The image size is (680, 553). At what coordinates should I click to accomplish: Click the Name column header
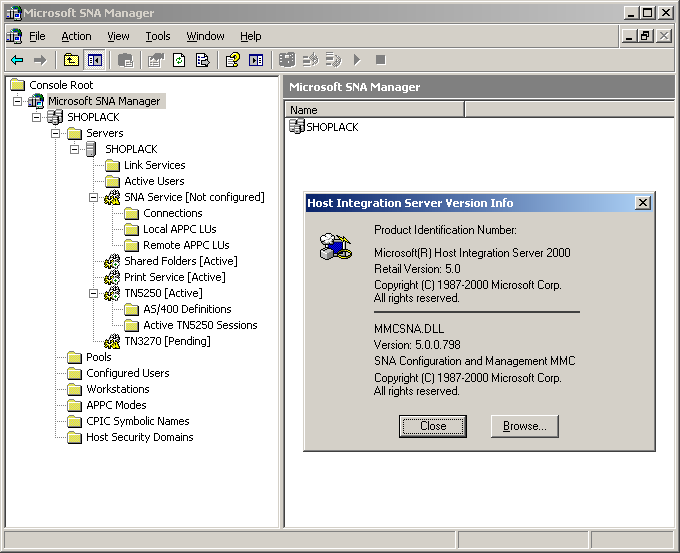375,110
